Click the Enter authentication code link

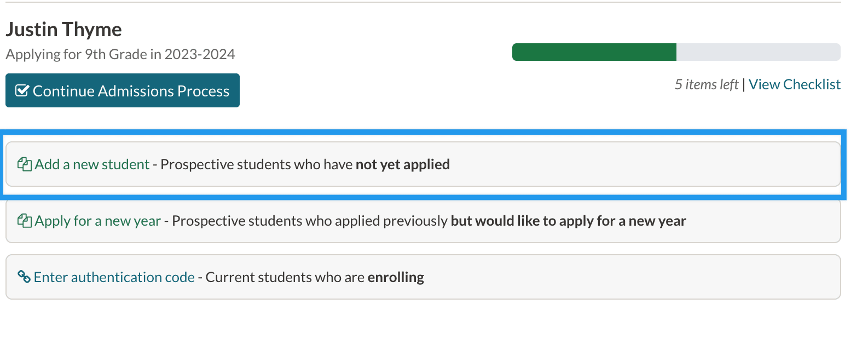click(x=114, y=277)
